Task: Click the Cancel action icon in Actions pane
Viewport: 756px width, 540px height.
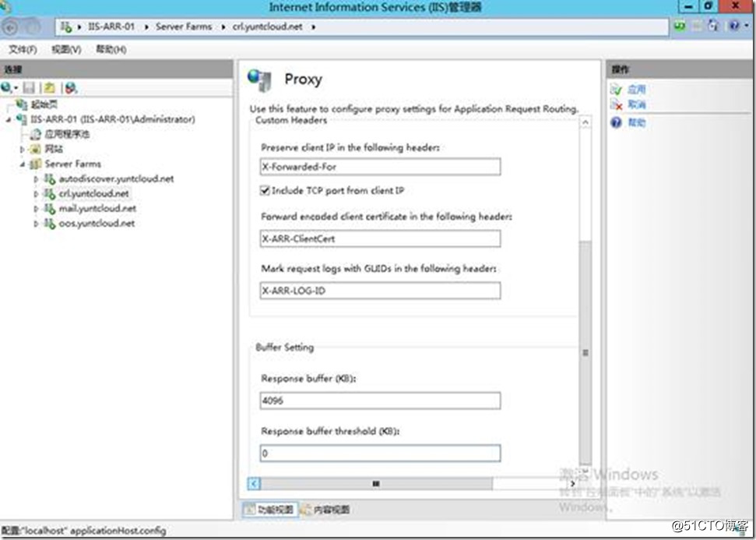Action: (x=616, y=104)
